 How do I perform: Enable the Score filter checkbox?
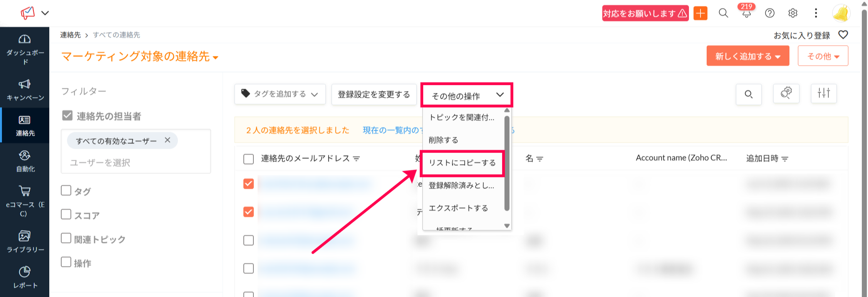tap(66, 214)
